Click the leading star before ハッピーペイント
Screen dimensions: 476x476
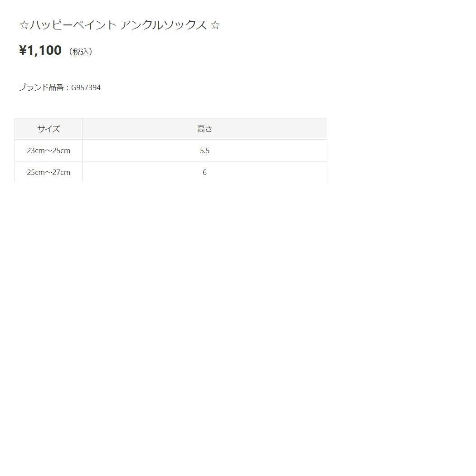pyautogui.click(x=24, y=25)
